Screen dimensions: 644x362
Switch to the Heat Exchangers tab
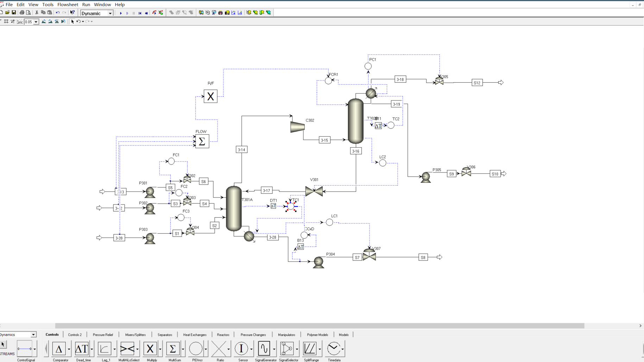click(x=195, y=335)
